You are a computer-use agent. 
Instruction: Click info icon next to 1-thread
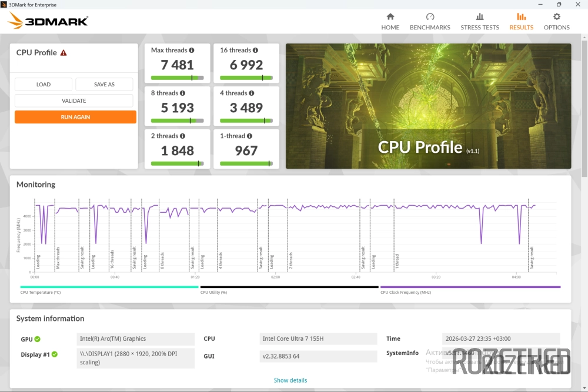coord(250,136)
